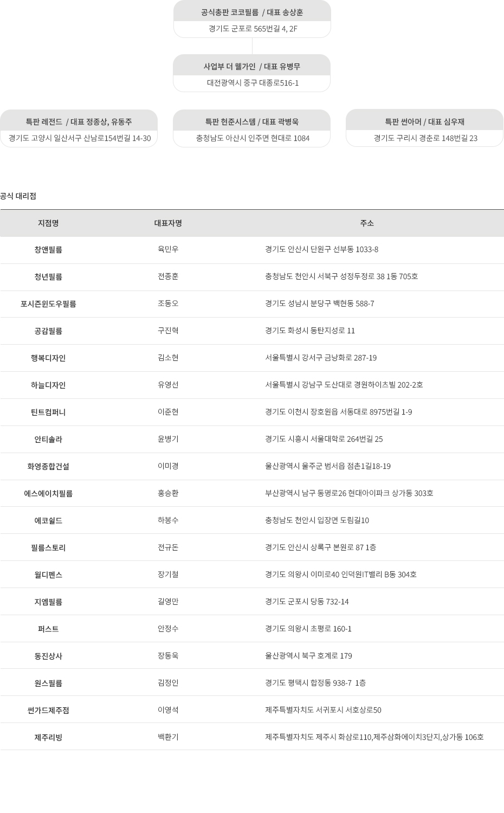504x813 pixels.
Task: Select the 행복디자인 branch row name
Action: [48, 358]
